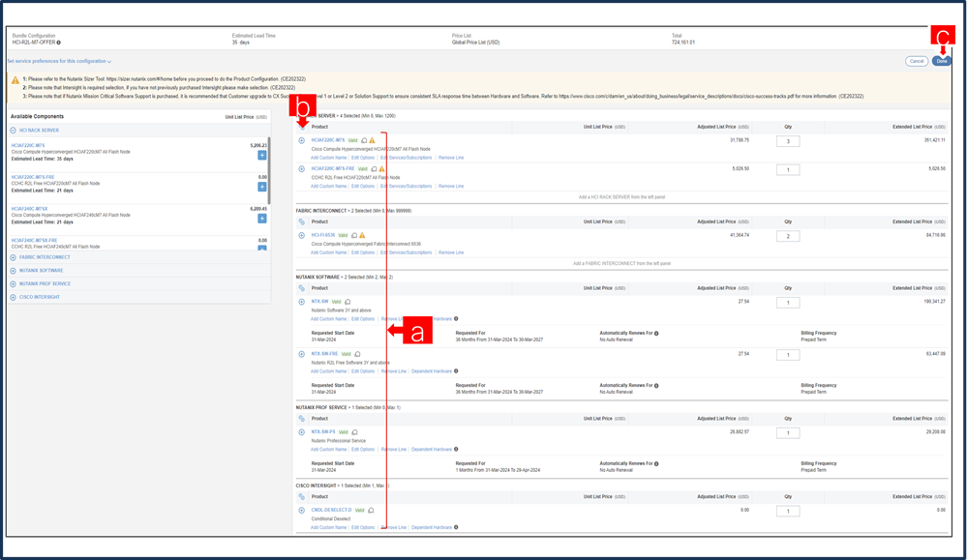This screenshot has width=967, height=560.
Task: Expand service preferences for this configuration
Action: [x=59, y=61]
